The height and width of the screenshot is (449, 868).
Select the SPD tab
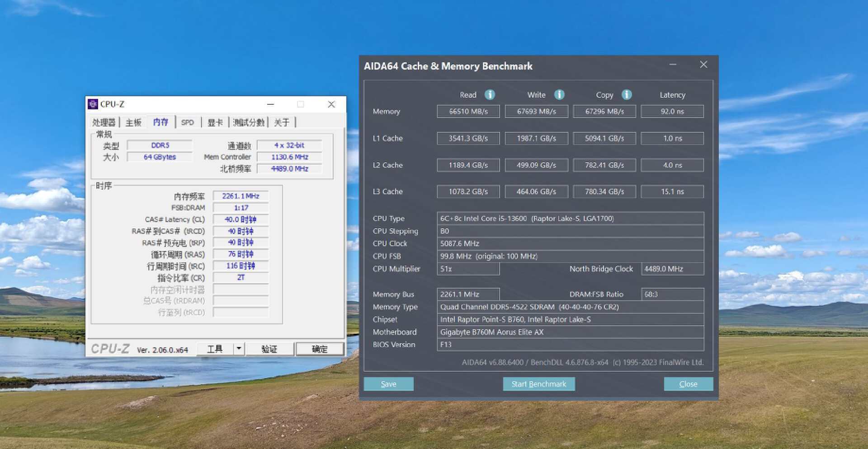point(187,122)
